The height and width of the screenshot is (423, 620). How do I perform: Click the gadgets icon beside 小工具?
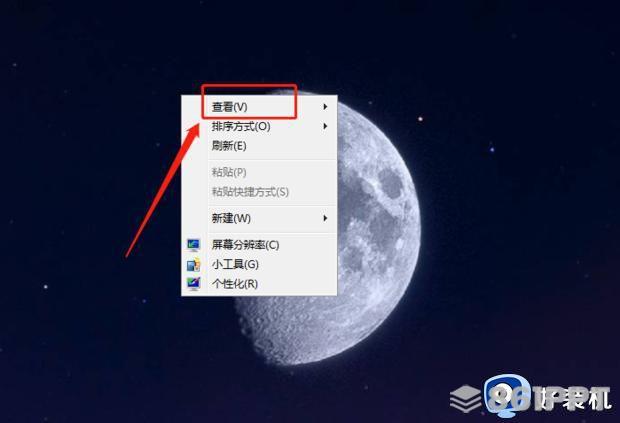(193, 264)
